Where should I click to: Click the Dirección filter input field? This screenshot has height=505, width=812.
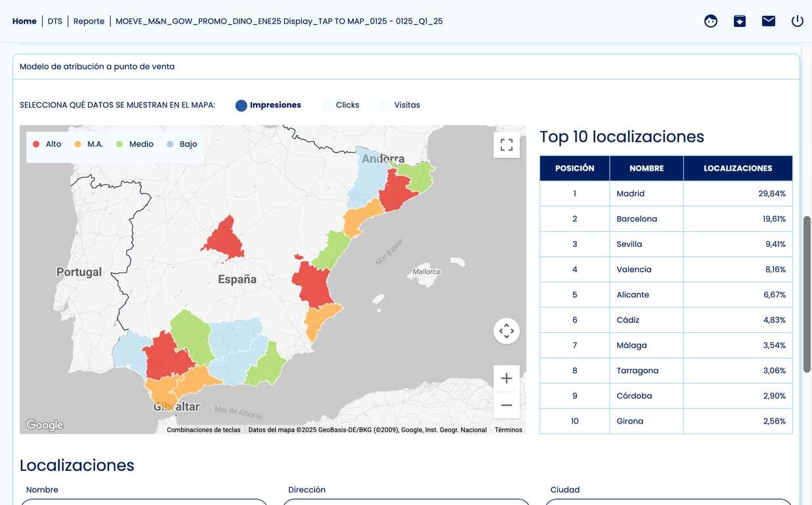click(406, 502)
